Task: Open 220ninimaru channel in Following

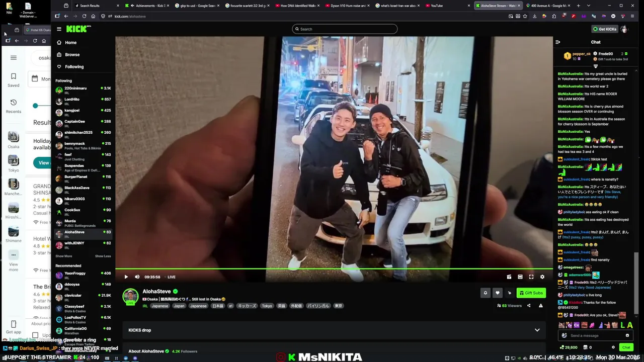Action: tap(83, 90)
